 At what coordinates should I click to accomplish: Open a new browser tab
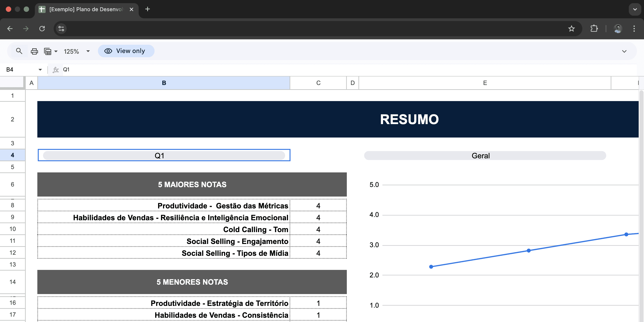(148, 9)
